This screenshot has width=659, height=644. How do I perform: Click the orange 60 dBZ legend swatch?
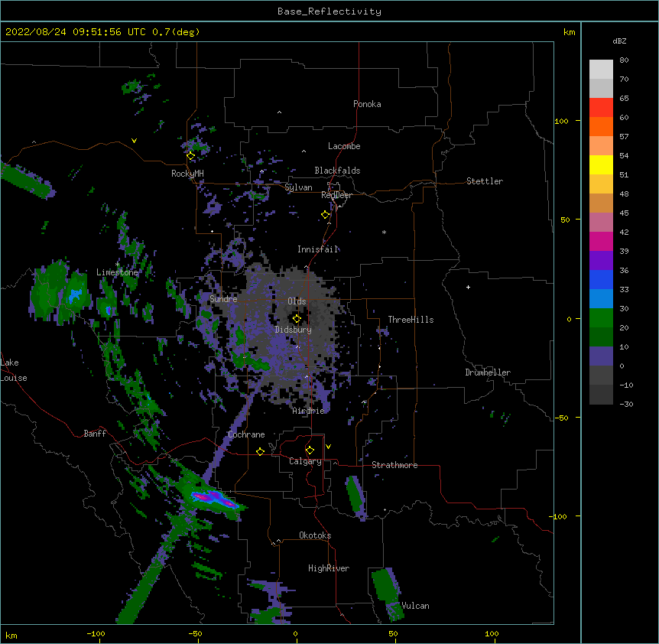point(601,126)
